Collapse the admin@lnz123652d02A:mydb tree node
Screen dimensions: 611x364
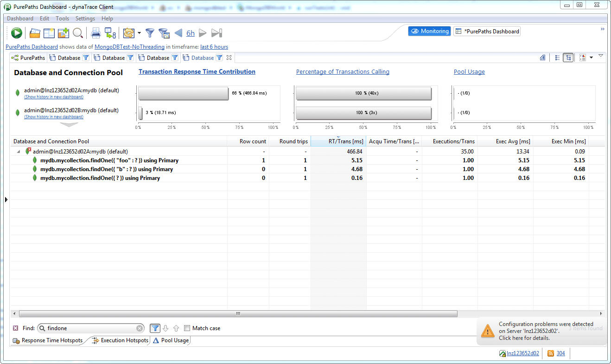(19, 151)
